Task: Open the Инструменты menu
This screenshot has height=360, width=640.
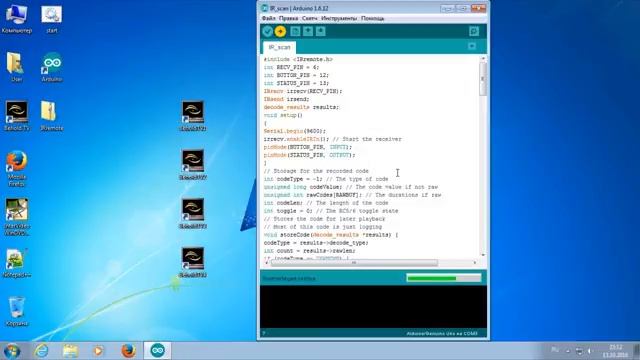Action: point(339,18)
